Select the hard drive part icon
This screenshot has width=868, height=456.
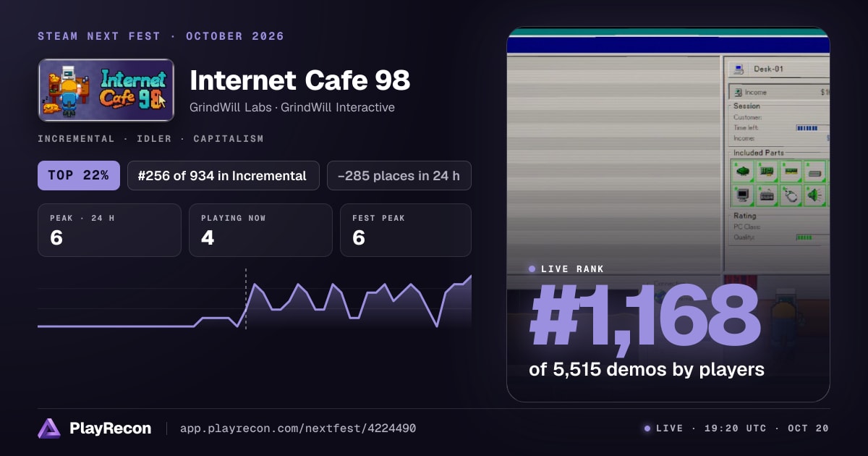pyautogui.click(x=816, y=172)
